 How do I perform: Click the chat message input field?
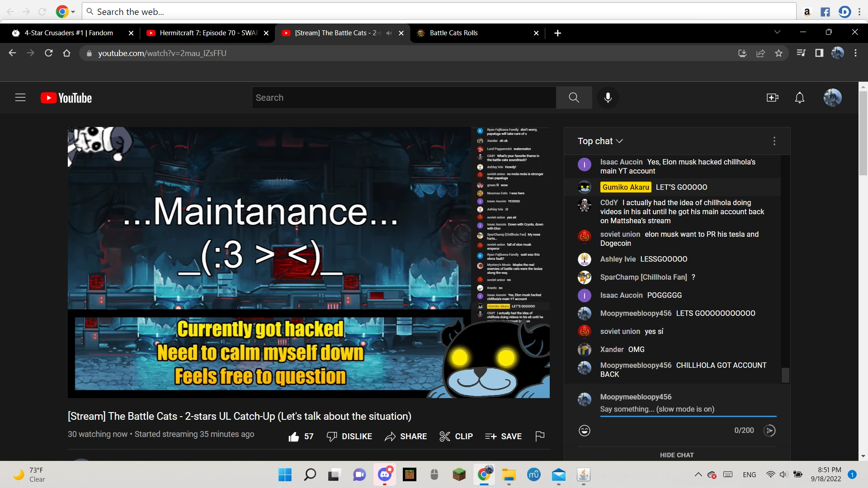(x=687, y=409)
